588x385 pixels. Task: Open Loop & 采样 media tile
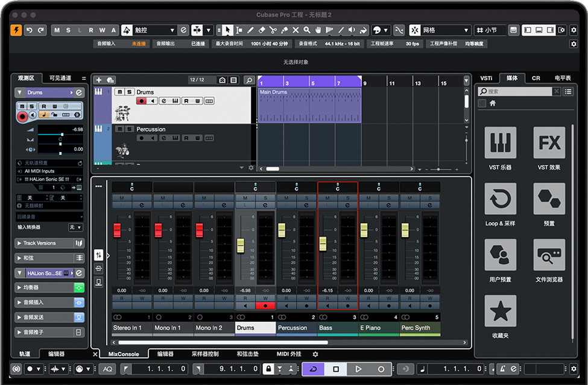pos(500,199)
